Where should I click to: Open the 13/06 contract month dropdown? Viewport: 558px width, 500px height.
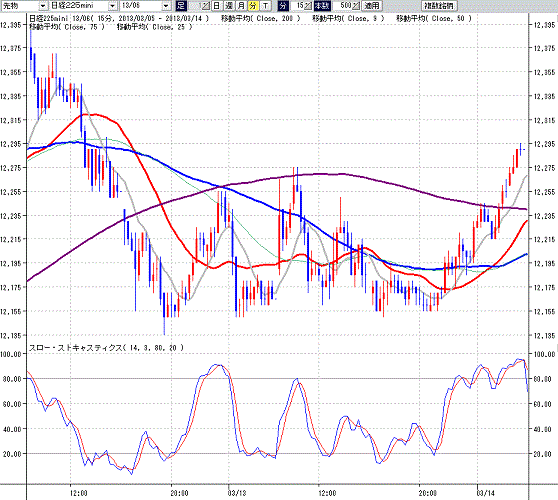pos(166,6)
